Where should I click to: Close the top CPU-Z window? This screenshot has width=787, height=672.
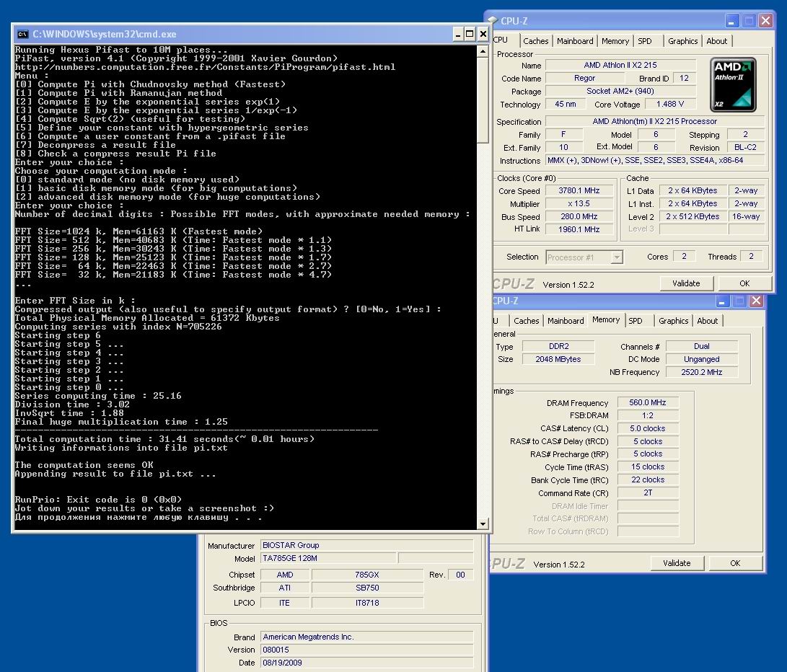765,21
